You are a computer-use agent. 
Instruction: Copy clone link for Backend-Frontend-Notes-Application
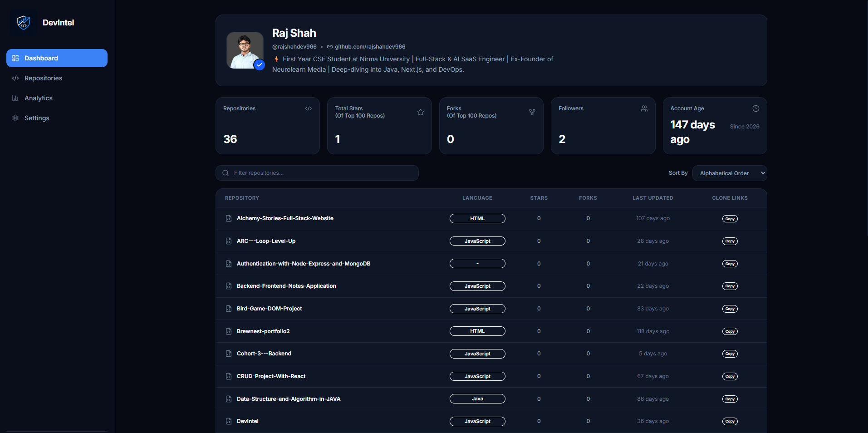pyautogui.click(x=730, y=286)
